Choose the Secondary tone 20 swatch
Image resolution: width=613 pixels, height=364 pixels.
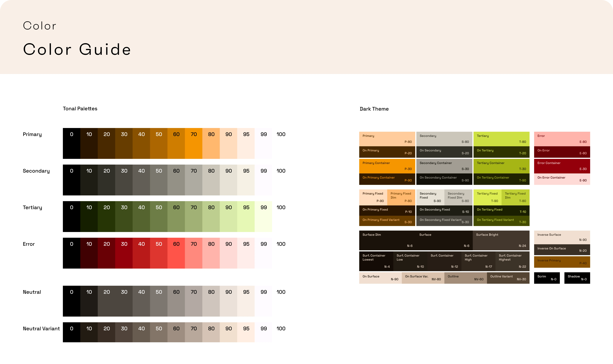(107, 180)
